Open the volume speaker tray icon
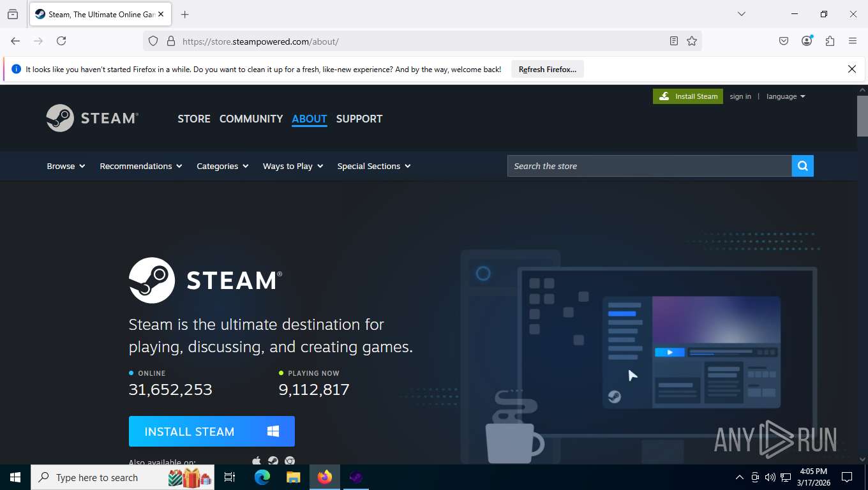 pos(770,477)
